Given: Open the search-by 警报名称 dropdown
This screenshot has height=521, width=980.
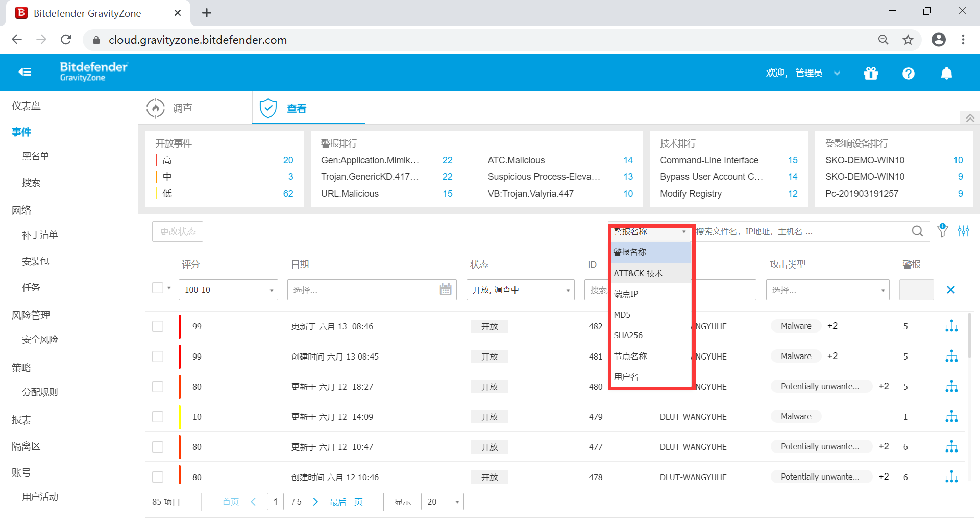Looking at the screenshot, I should click(x=650, y=232).
